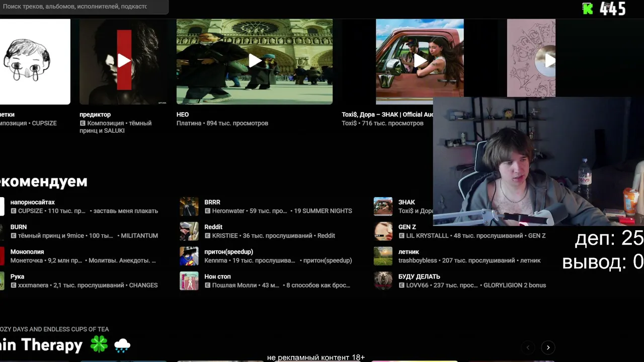This screenshot has height=362, width=644.
Task: Select the song title БУДУ ДЕЛАТЬ
Action: click(419, 276)
